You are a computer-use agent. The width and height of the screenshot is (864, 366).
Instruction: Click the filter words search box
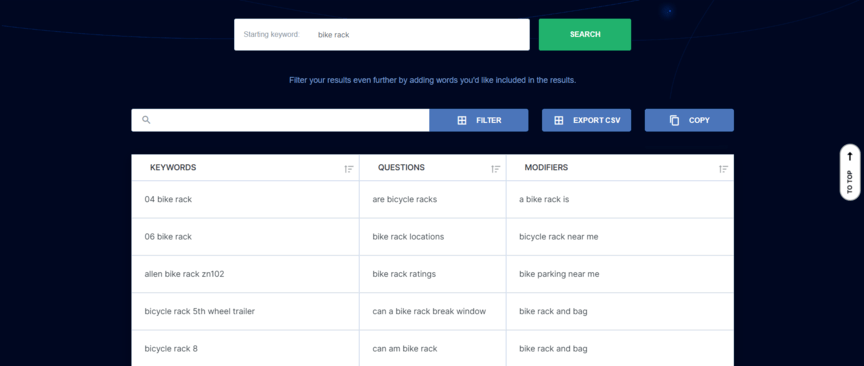[x=280, y=120]
